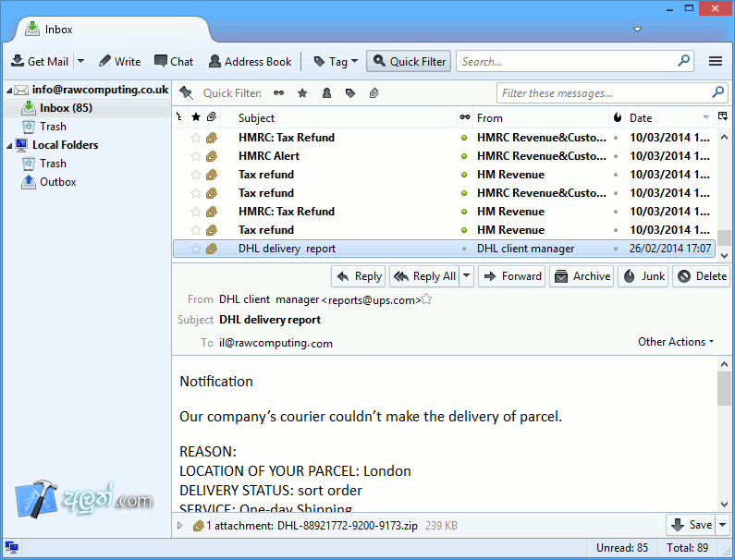Open the Outbox folder

pos(49,182)
